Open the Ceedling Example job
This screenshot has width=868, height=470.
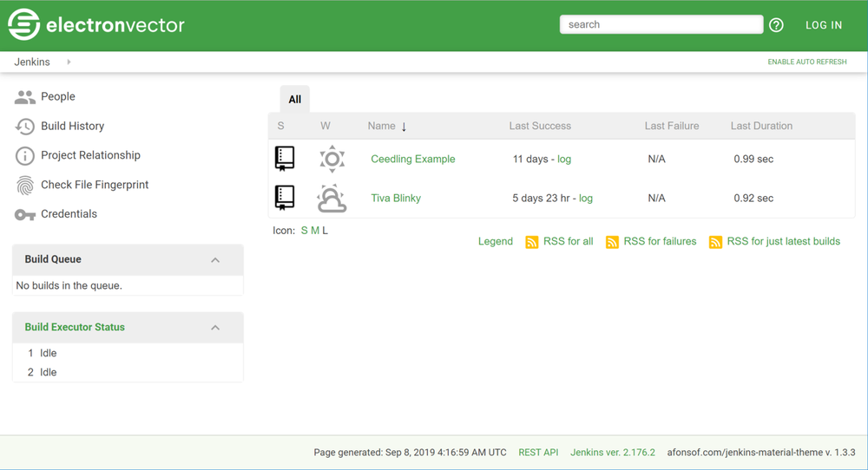413,160
